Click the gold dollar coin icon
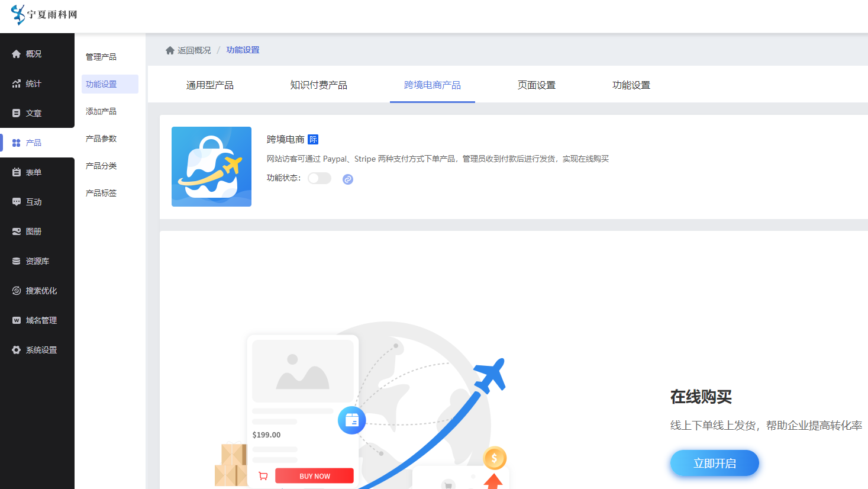Screen dimensions: 868x489 pos(495,458)
